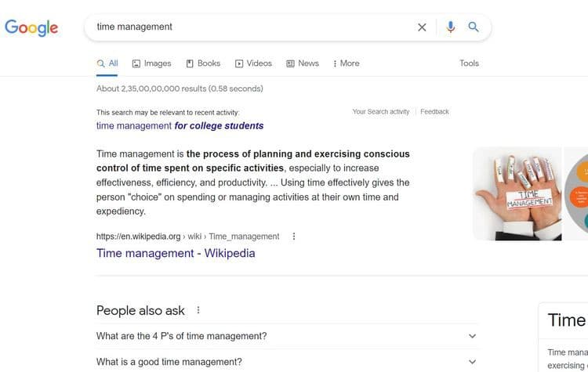Click 'time management for college students' suggestion
This screenshot has height=372, width=588.
180,125
